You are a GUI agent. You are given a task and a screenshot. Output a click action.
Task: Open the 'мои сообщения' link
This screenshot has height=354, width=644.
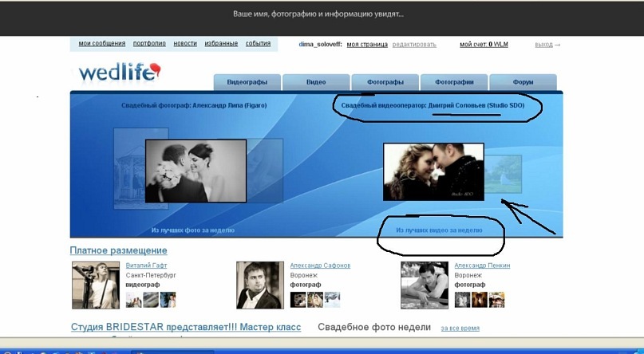point(102,44)
